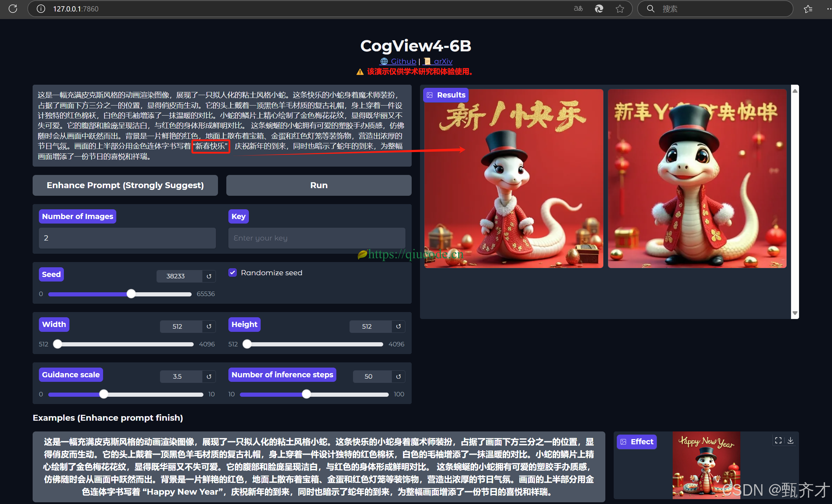Open the arXiv paper link
Screen dimensions: 832x504
click(438, 61)
